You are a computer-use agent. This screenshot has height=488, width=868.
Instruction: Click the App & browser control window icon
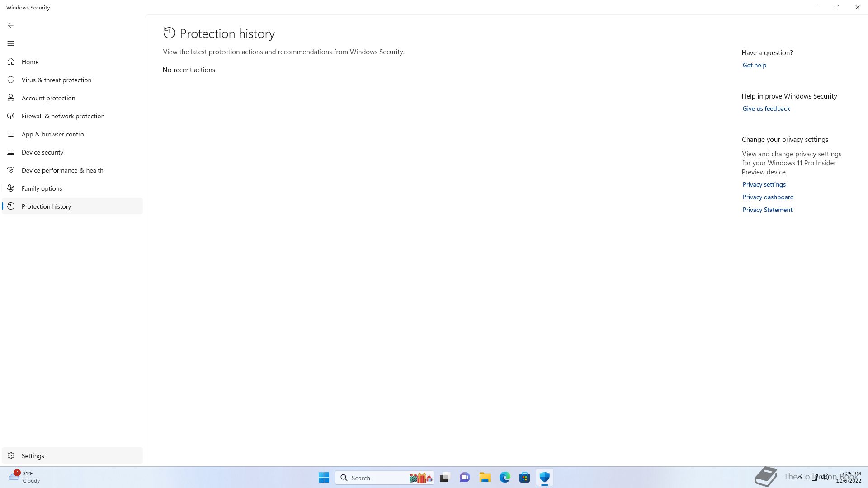[11, 134]
